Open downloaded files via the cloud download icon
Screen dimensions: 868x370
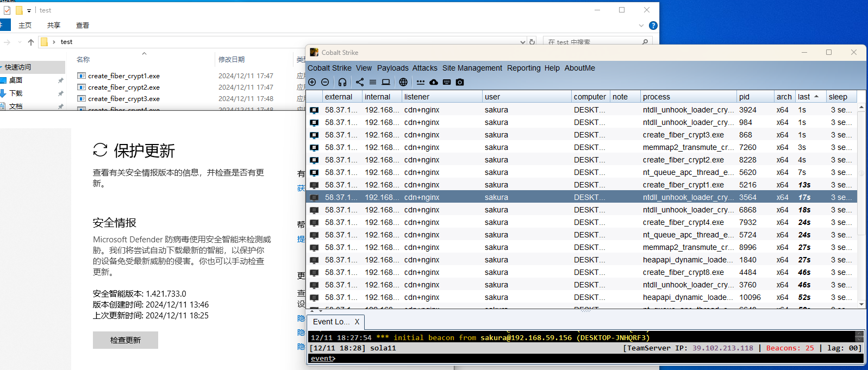434,82
